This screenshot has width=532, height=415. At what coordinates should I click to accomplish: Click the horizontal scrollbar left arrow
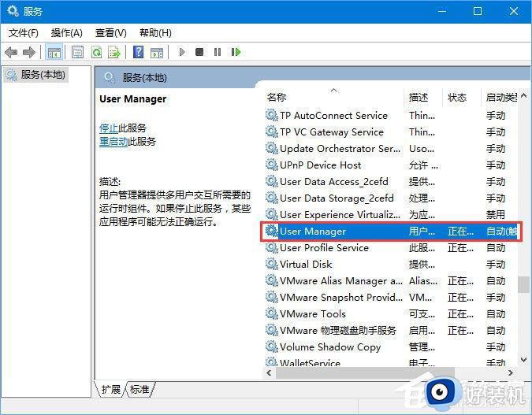point(270,373)
